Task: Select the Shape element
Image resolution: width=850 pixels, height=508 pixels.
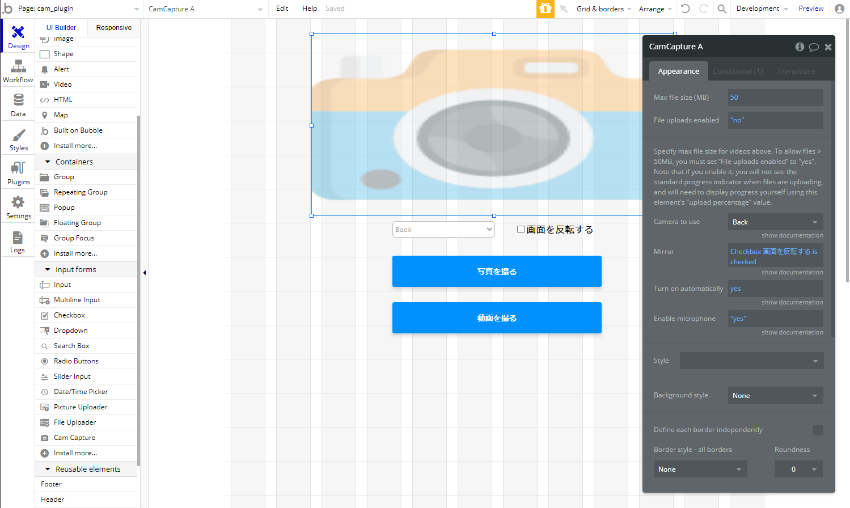Action: click(x=87, y=54)
